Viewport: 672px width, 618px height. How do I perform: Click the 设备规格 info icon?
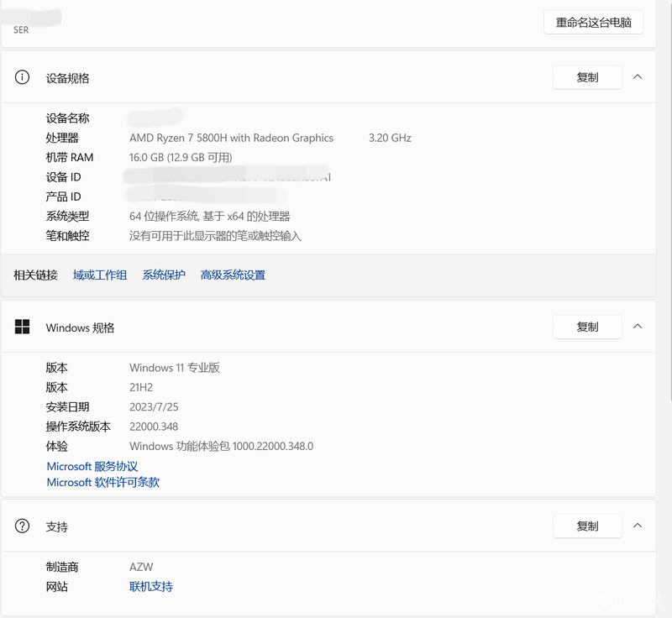22,77
